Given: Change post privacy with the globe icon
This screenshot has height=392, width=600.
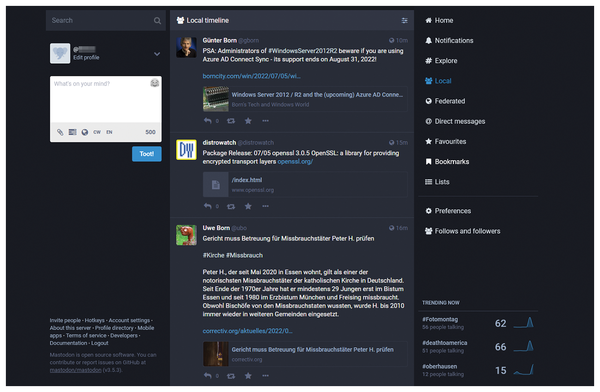Looking at the screenshot, I should 85,132.
